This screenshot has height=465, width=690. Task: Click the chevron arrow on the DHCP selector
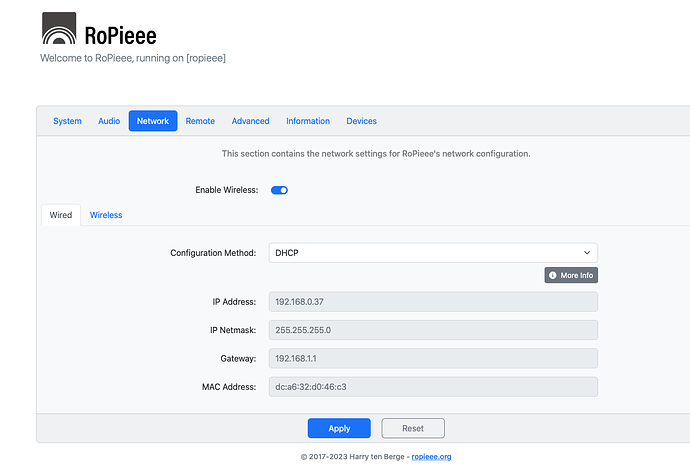point(587,253)
